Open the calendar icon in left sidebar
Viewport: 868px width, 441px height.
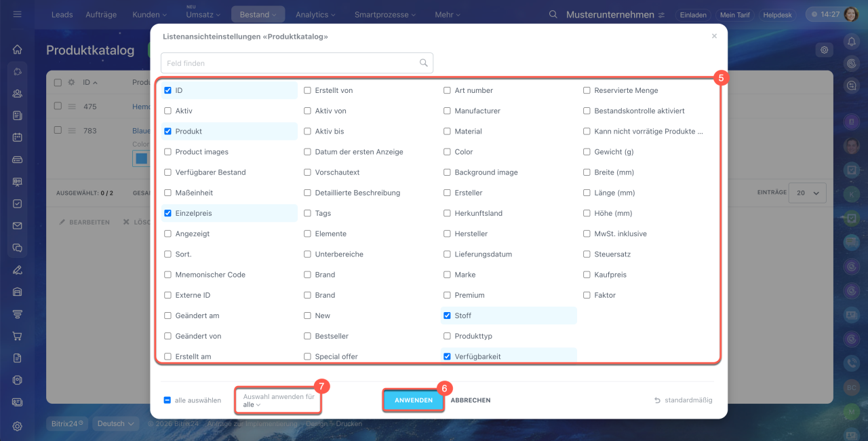(18, 137)
